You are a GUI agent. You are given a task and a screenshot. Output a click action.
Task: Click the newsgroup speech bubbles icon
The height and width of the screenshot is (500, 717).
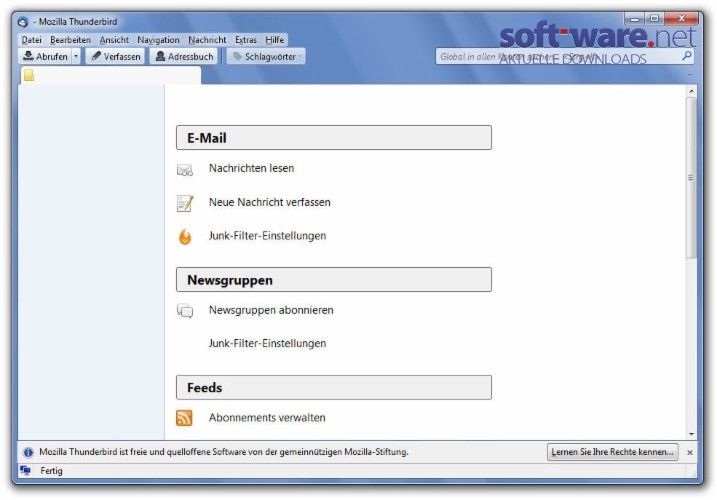click(x=185, y=311)
